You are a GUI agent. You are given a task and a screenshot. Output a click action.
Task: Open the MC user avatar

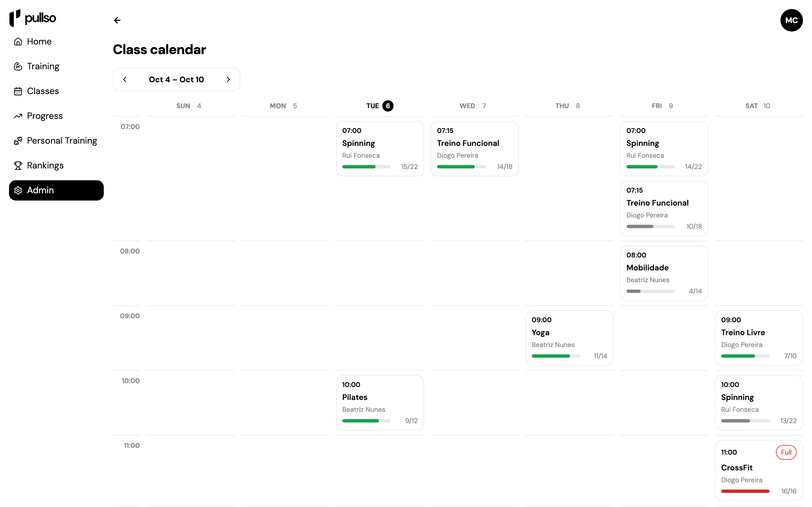[791, 20]
